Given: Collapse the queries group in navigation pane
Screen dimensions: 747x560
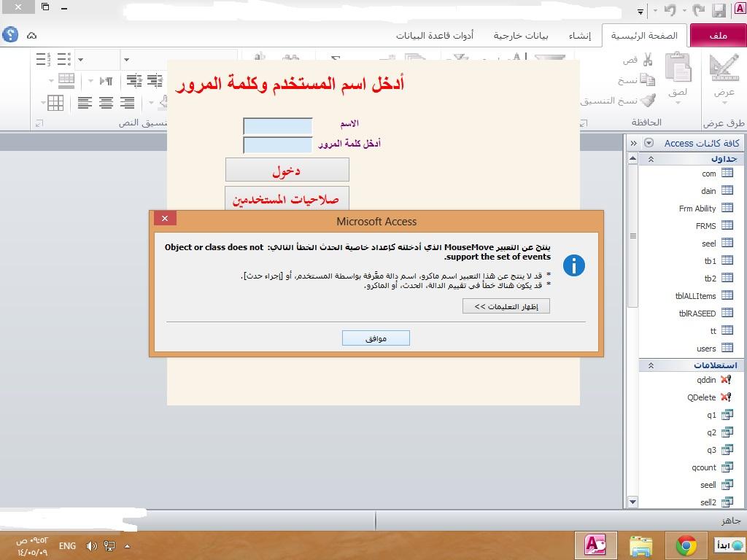Looking at the screenshot, I should click(x=651, y=365).
